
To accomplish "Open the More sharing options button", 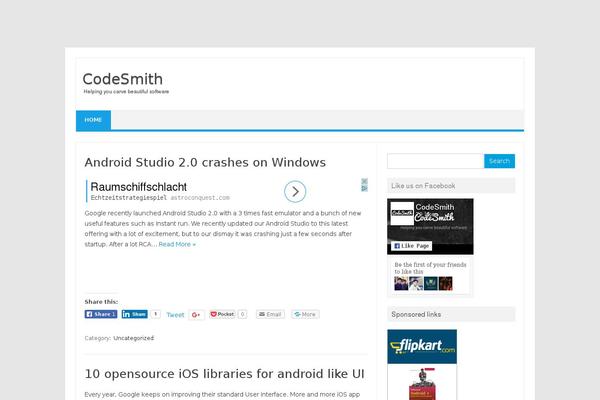I will (x=305, y=314).
